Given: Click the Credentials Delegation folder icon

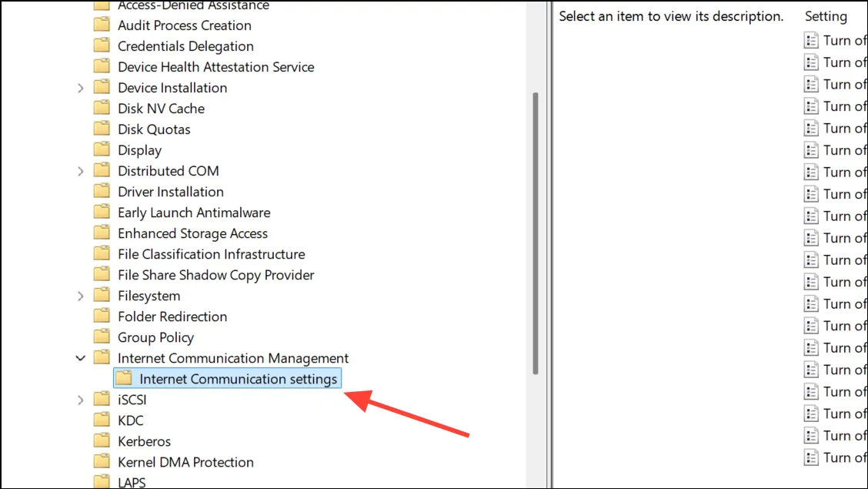Looking at the screenshot, I should pyautogui.click(x=102, y=45).
